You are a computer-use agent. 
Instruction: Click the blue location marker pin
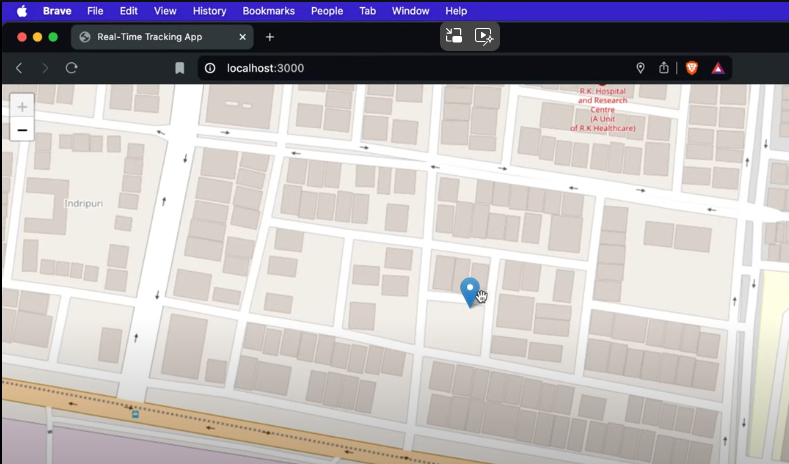click(470, 292)
